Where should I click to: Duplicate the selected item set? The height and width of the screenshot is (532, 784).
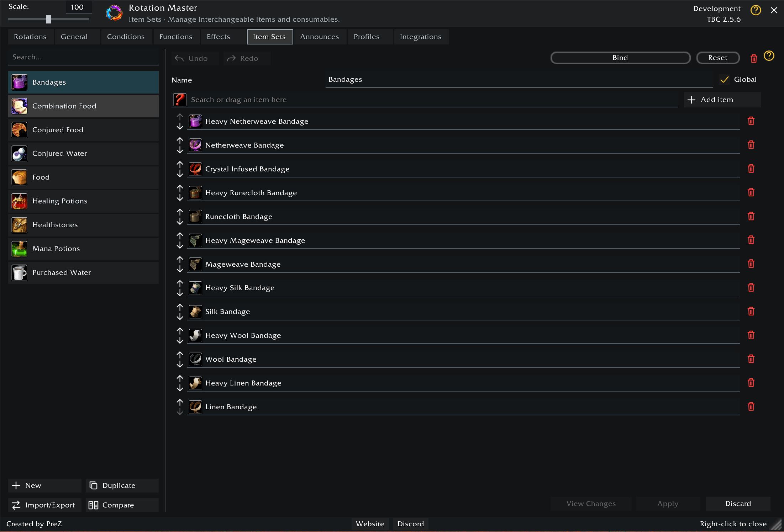click(x=122, y=485)
